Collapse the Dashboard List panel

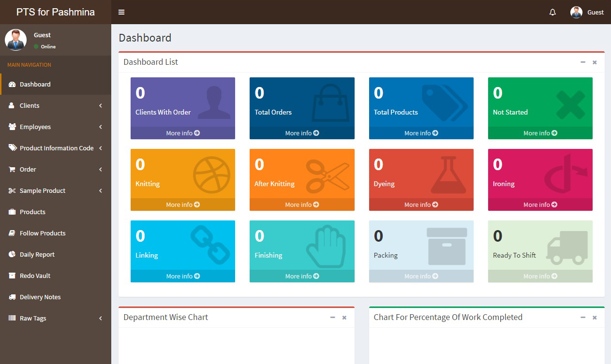(x=583, y=62)
